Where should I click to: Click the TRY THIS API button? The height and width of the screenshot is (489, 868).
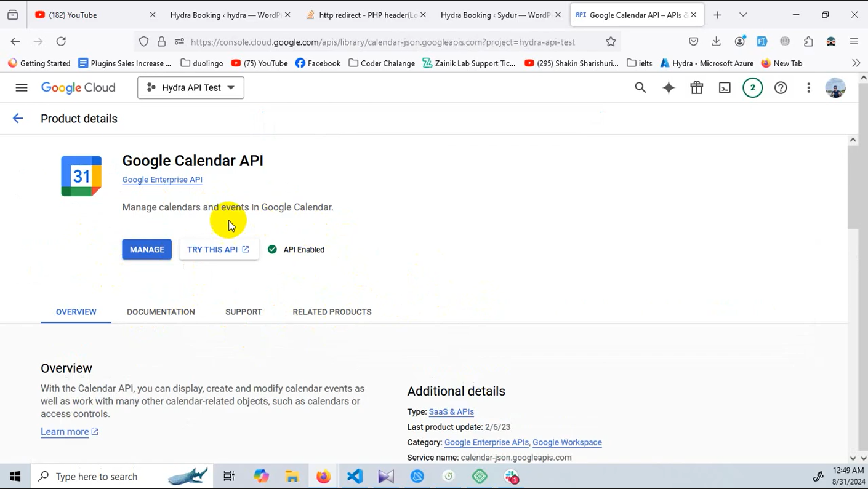point(219,250)
